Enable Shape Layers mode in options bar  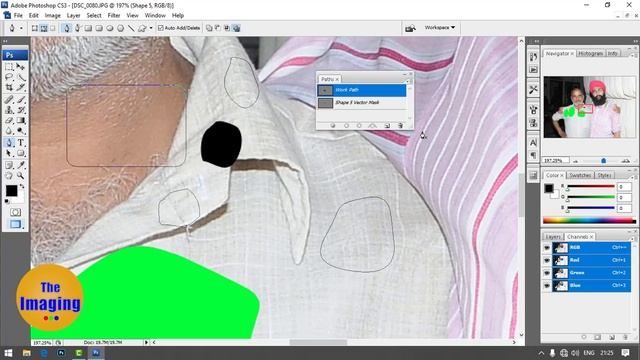click(x=35, y=28)
